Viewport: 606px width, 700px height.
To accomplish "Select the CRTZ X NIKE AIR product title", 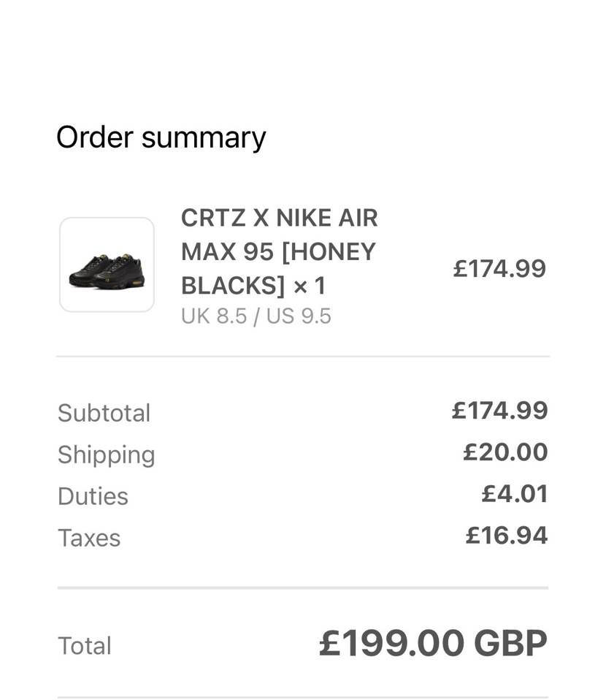I will tap(279, 218).
